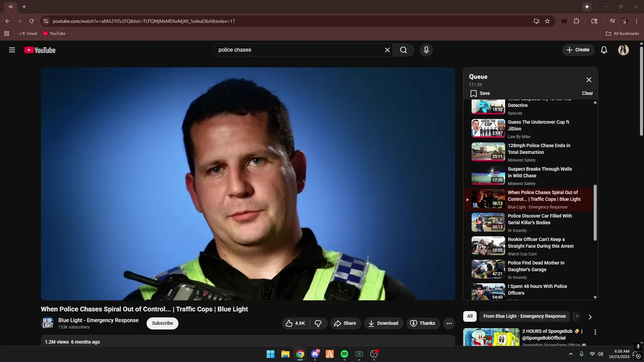
Task: Open clock and date panel
Action: point(619,354)
